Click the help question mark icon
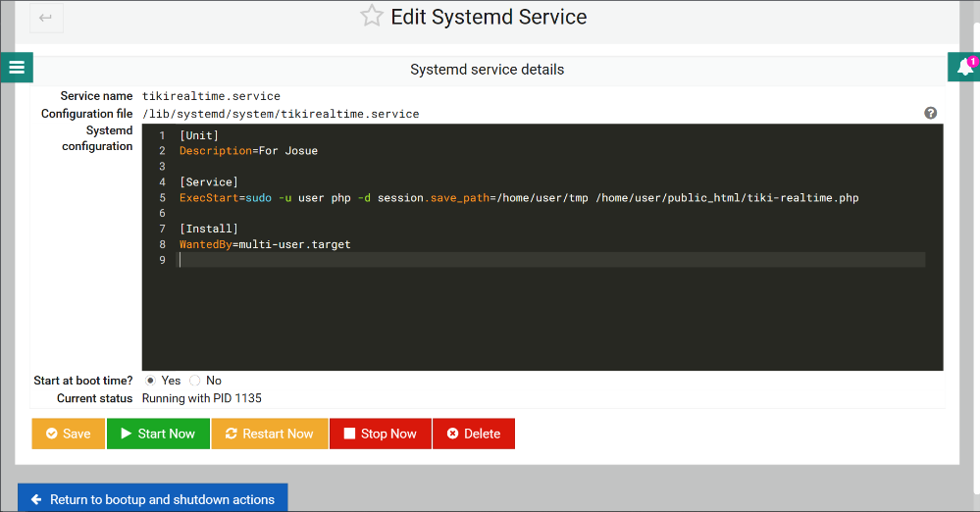 (x=931, y=113)
